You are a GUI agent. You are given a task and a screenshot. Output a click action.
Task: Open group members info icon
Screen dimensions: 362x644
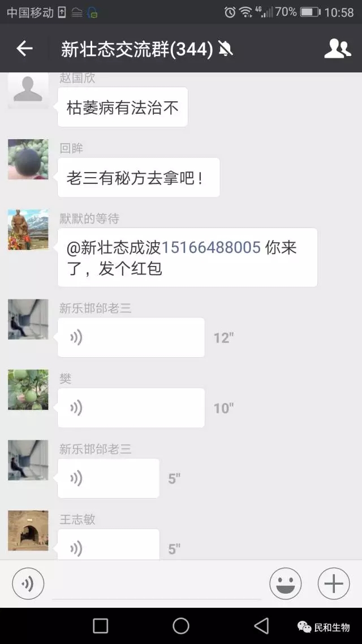click(x=337, y=49)
